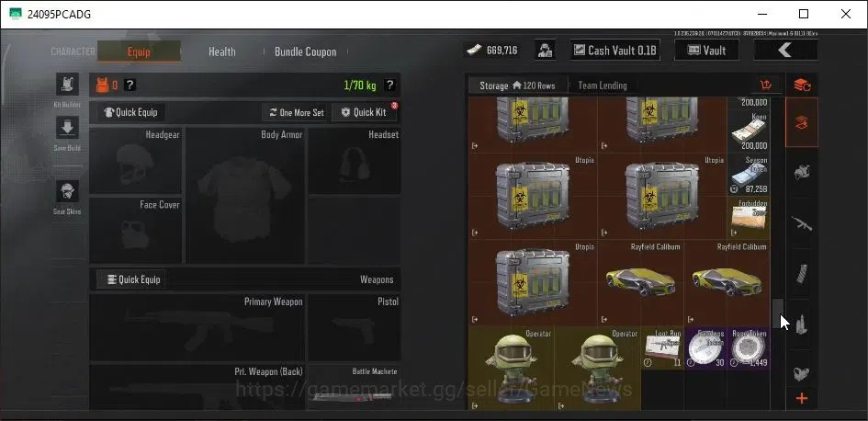Select Rayfield Calibum car adjacent to Utopia crate
This screenshot has width=868, height=421.
coord(641,282)
